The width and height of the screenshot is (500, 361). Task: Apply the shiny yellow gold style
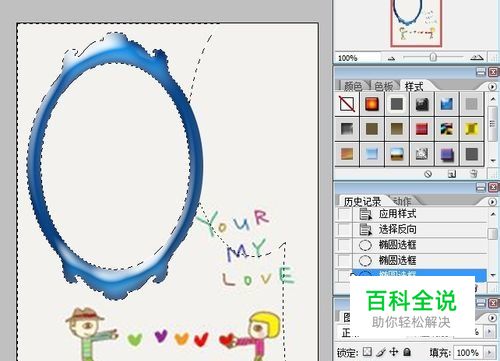click(x=471, y=129)
